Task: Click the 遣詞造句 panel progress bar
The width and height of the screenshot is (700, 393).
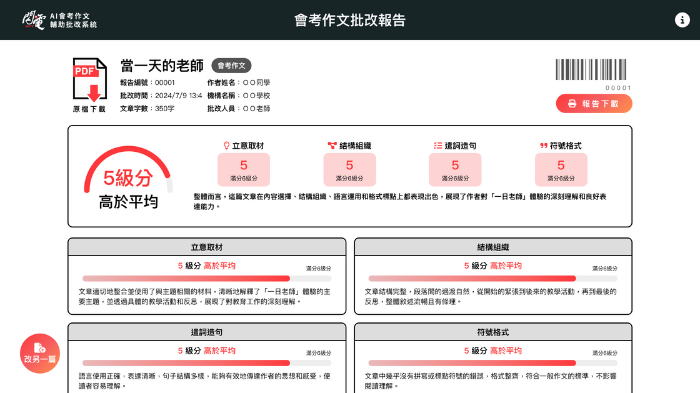Action: 207,363
